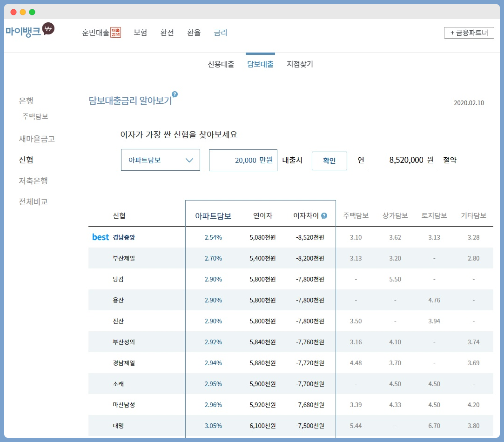The image size is (504, 442).
Task: Click the +금융파트너 button
Action: 469,33
